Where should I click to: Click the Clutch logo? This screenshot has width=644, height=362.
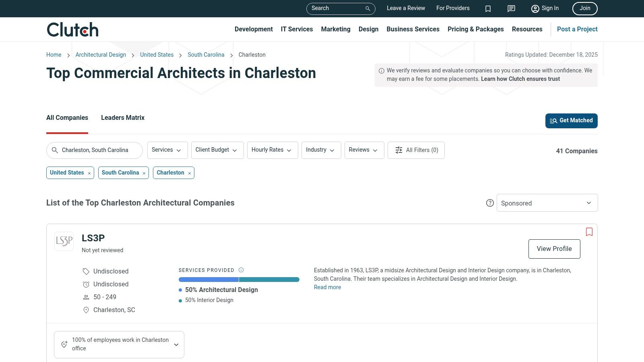pyautogui.click(x=72, y=29)
